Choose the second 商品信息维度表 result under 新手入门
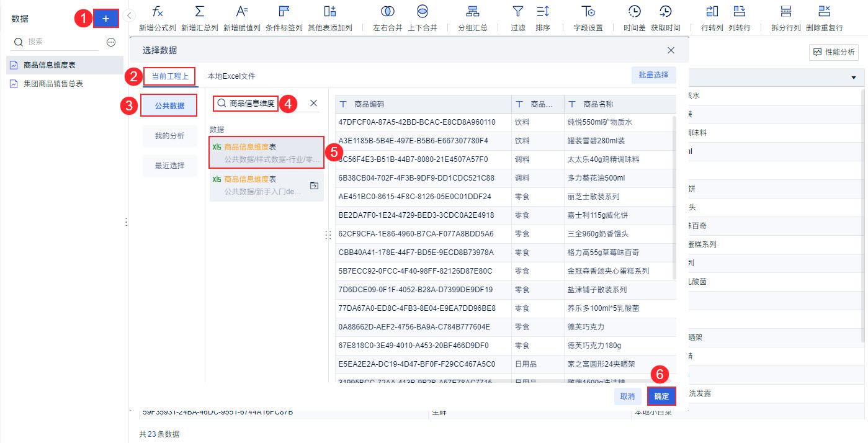Screen dimensions: 868x443 pyautogui.click(x=266, y=185)
